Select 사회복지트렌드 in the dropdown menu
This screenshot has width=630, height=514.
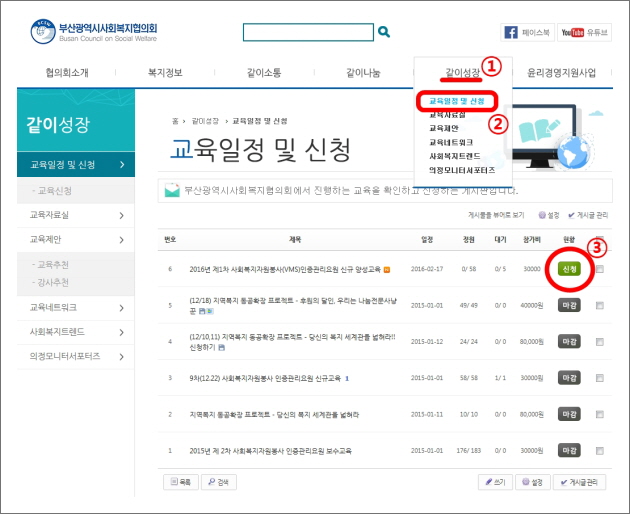pos(454,156)
